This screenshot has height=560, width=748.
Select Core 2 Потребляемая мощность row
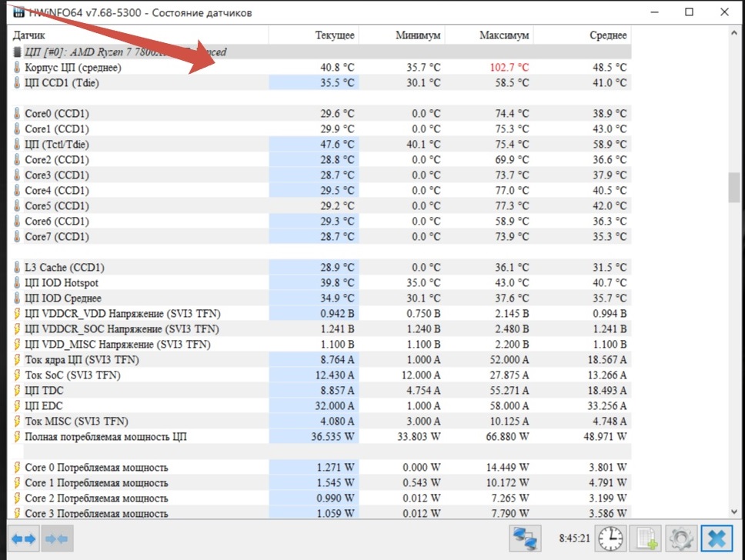click(321, 498)
